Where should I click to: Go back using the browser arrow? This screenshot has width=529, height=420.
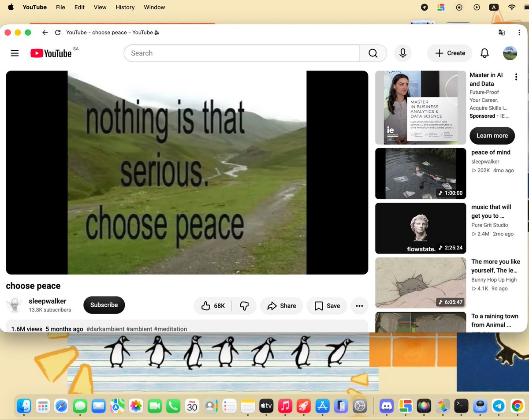click(x=45, y=33)
